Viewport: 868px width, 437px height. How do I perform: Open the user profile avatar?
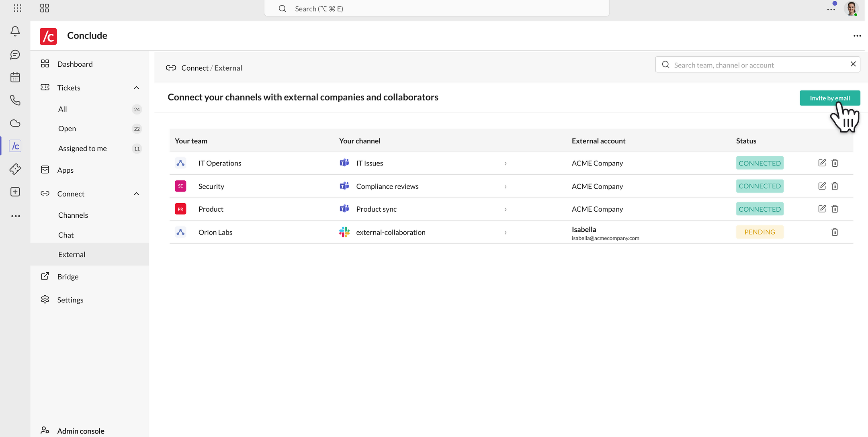[851, 8]
